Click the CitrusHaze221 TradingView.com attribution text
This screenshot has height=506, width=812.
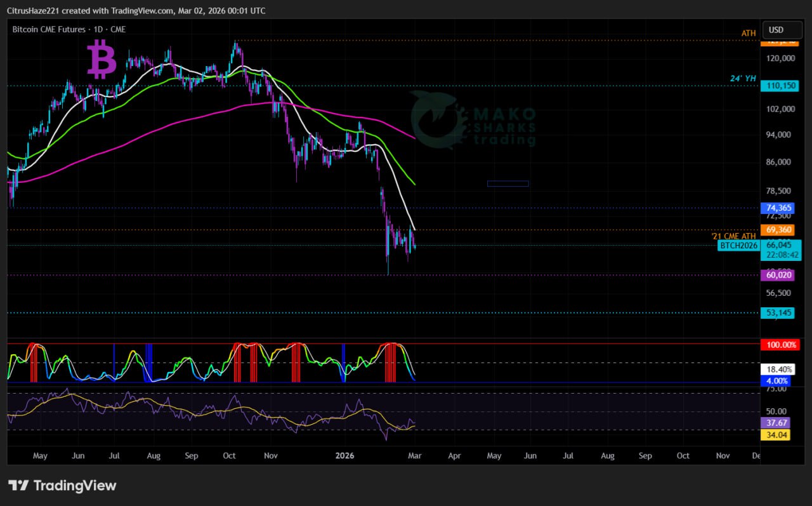click(136, 11)
